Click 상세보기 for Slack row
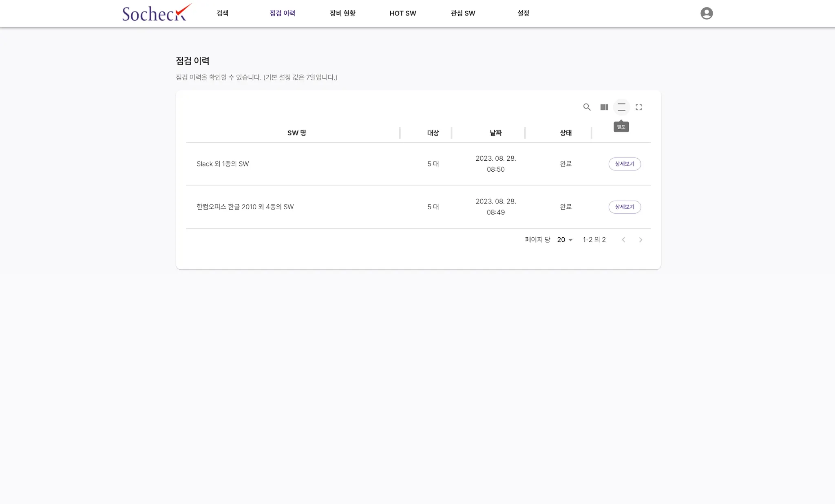This screenshot has width=835, height=504. pyautogui.click(x=625, y=164)
